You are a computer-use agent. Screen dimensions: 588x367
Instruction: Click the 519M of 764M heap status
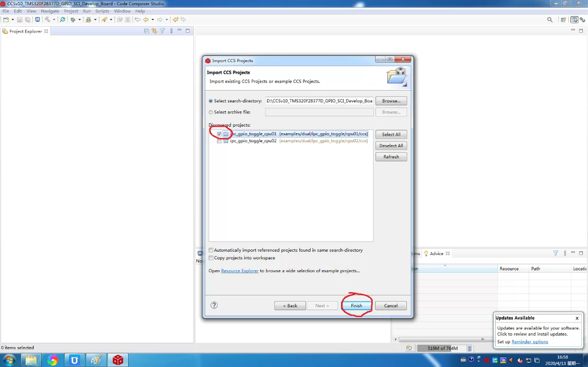(x=442, y=349)
